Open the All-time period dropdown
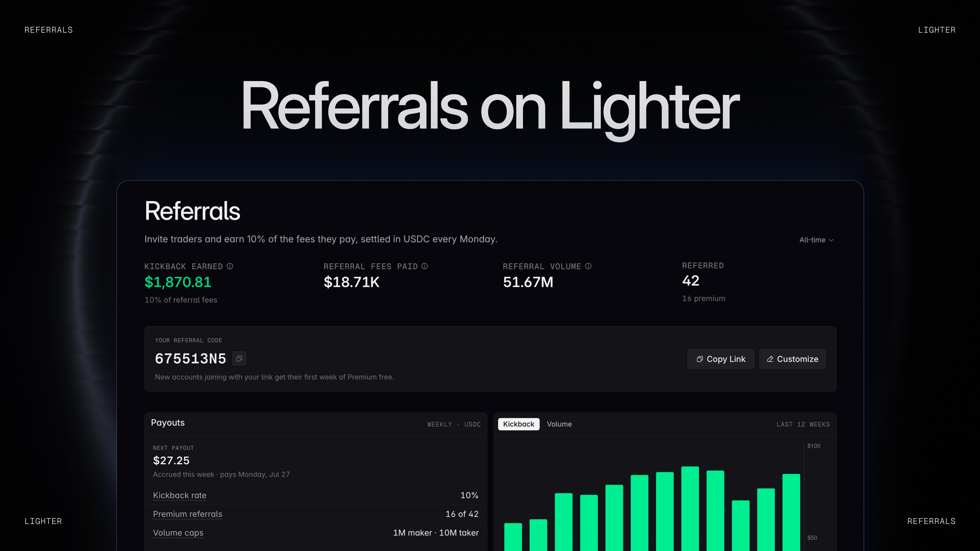 816,240
